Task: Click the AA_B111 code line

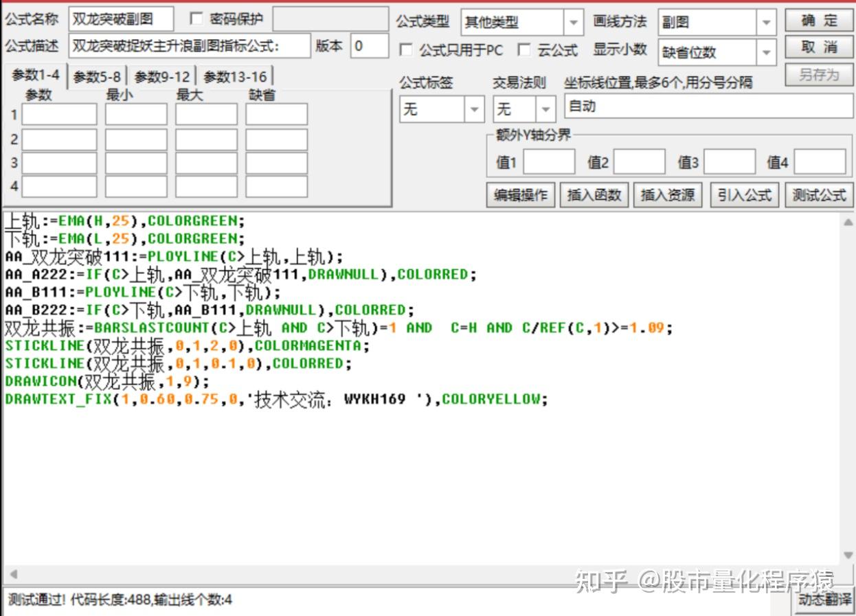Action: (x=143, y=293)
